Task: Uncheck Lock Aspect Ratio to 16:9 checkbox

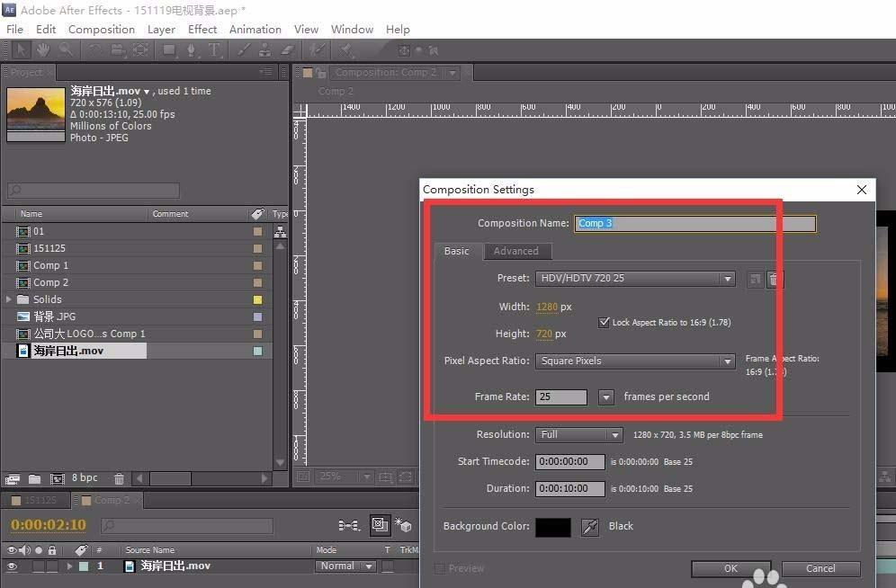Action: coord(605,322)
